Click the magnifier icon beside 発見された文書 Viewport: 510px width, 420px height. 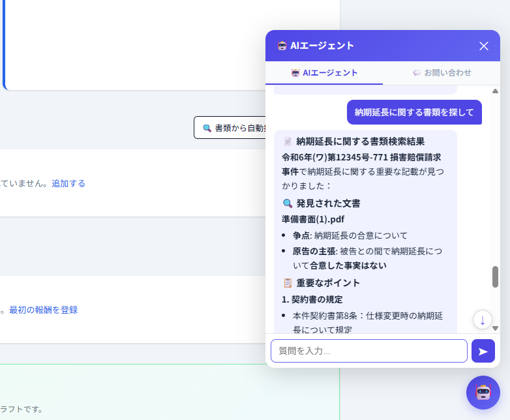[288, 203]
